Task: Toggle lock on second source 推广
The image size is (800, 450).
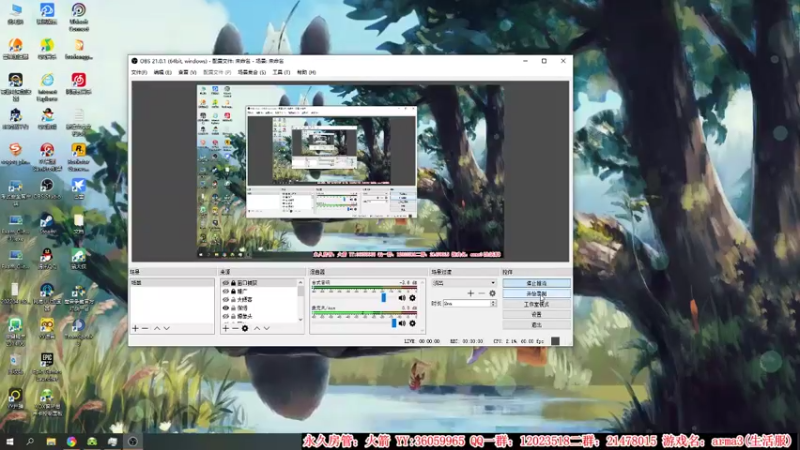Action: coord(233,291)
